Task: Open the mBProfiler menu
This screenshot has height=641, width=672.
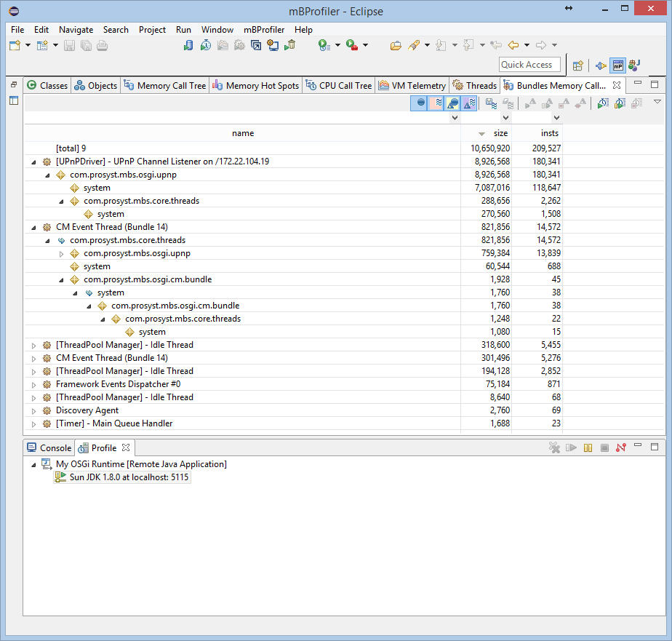Action: (264, 30)
